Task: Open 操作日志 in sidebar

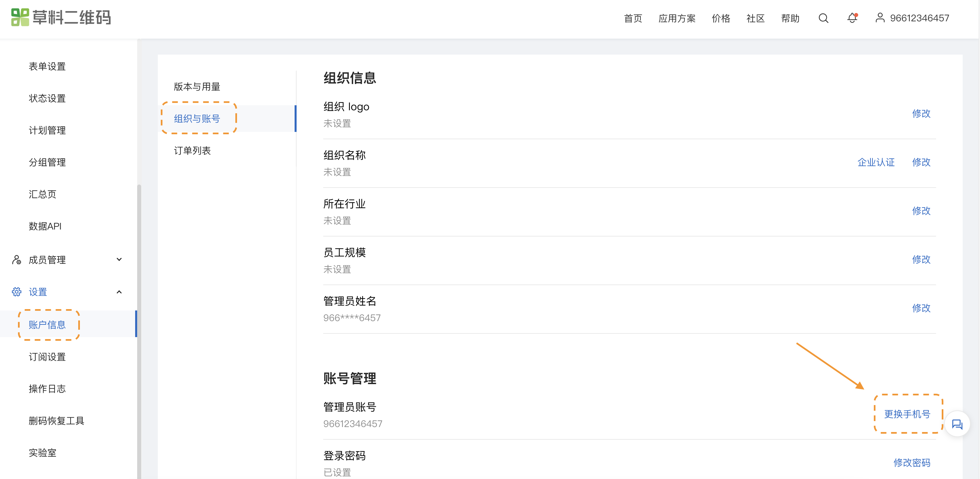Action: [x=47, y=389]
